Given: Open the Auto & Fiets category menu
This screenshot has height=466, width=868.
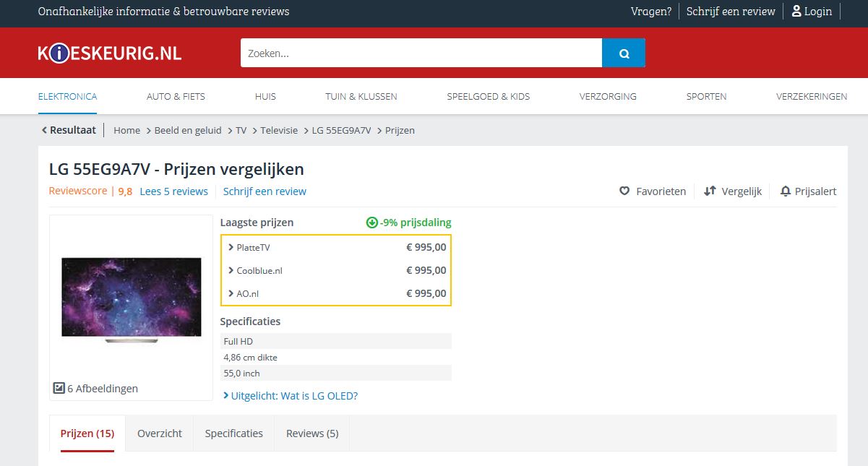Looking at the screenshot, I should click(x=176, y=96).
